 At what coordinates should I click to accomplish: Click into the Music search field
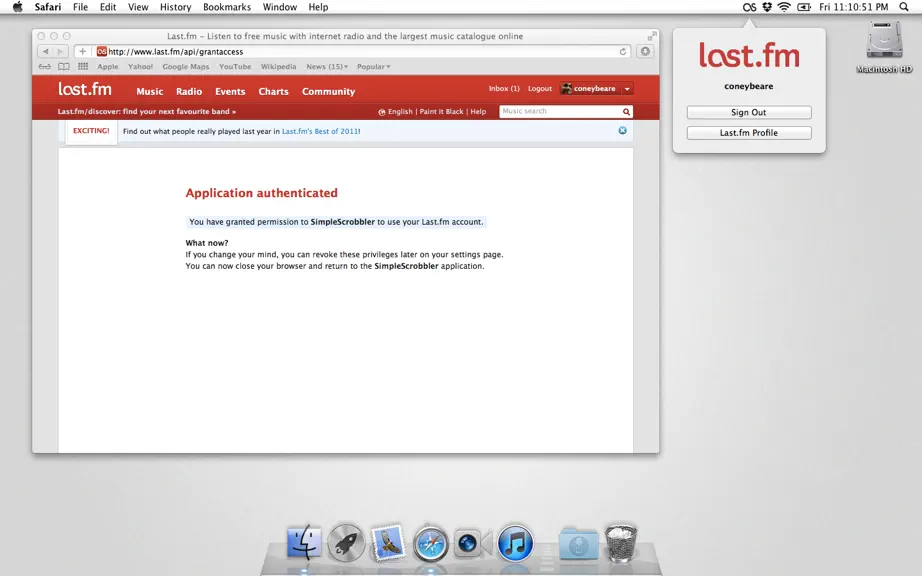click(x=560, y=112)
